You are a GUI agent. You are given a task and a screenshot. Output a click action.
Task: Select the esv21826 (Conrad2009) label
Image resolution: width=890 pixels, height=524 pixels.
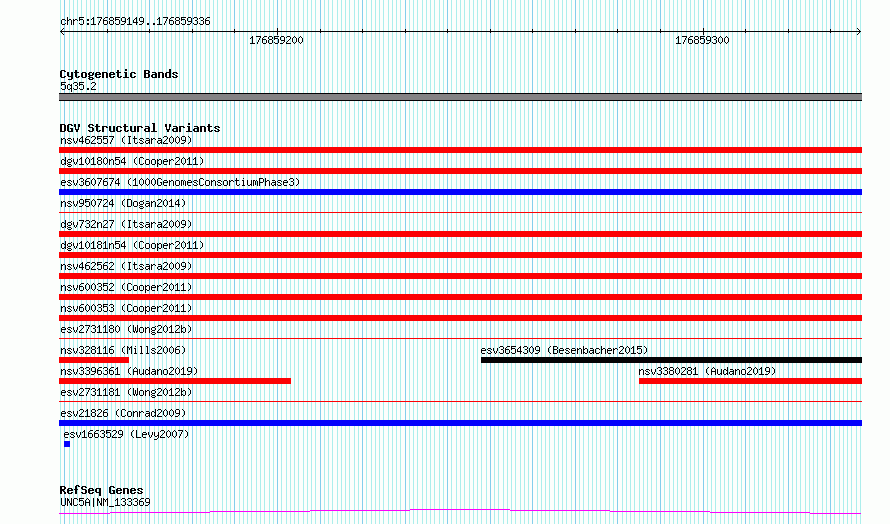(x=123, y=413)
